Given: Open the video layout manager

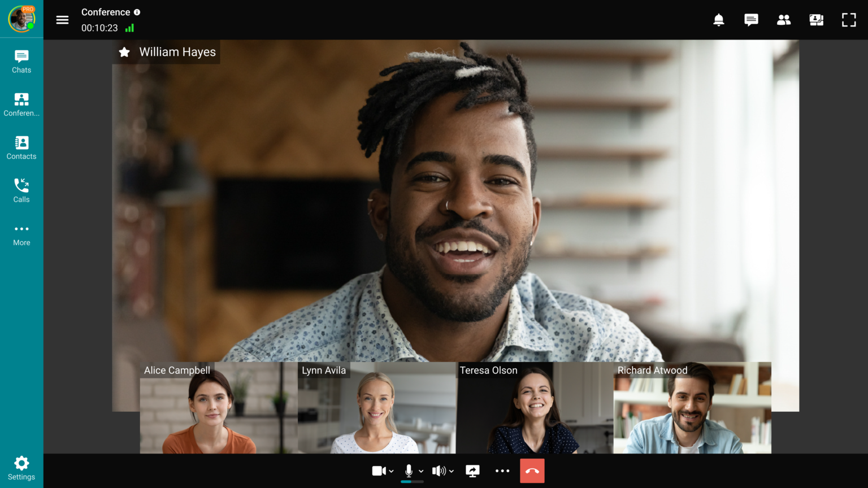Looking at the screenshot, I should pos(816,20).
